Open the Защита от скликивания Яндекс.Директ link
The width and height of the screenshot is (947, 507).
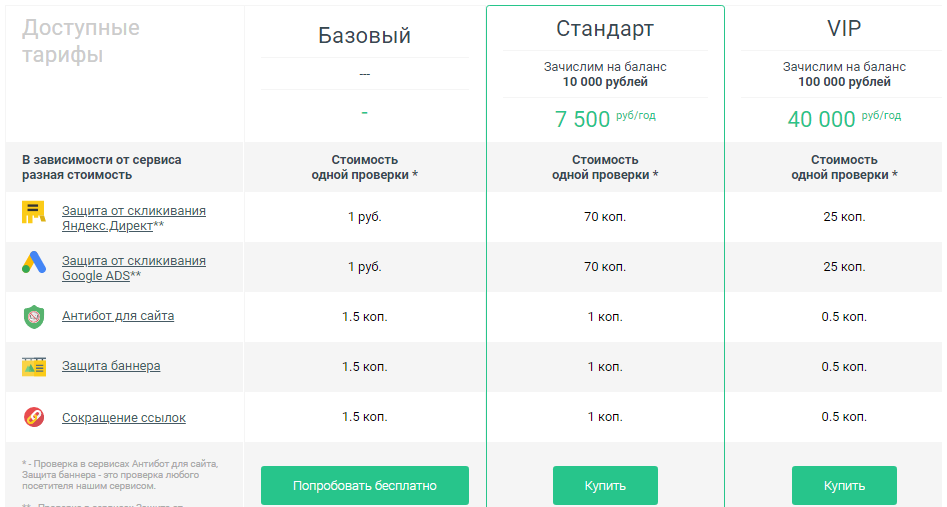(133, 218)
